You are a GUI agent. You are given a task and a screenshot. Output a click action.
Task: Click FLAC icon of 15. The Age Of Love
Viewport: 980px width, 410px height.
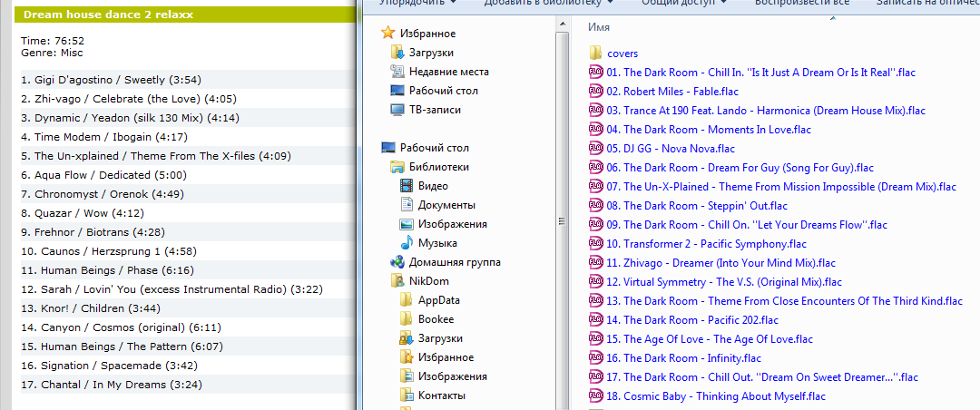[595, 338]
